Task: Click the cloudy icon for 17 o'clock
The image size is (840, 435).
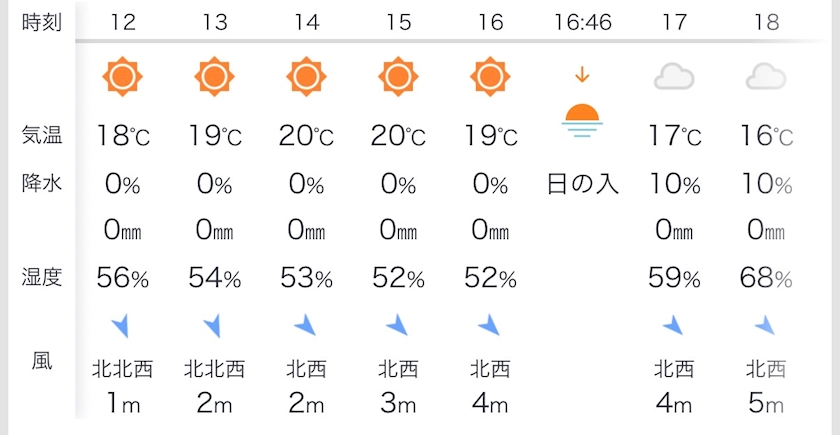Action: 674,76
